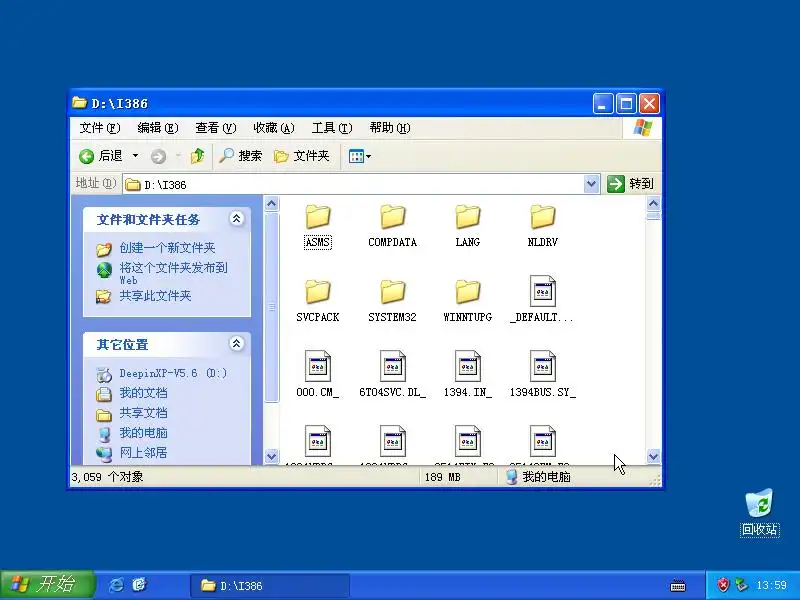Toggle the Folders (文件夹) pane
Screen dimensions: 800x600
point(302,156)
